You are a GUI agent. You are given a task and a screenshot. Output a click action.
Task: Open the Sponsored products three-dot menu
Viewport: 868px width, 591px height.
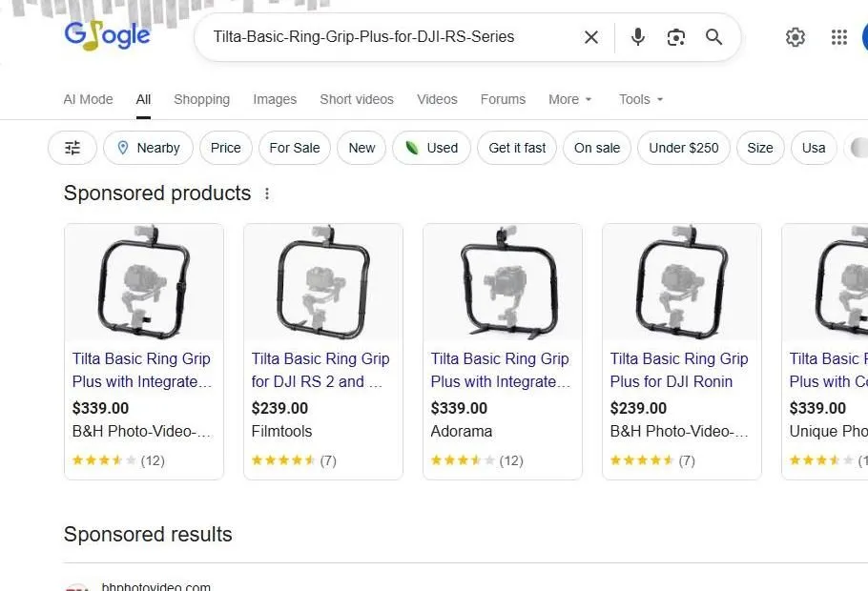click(267, 193)
